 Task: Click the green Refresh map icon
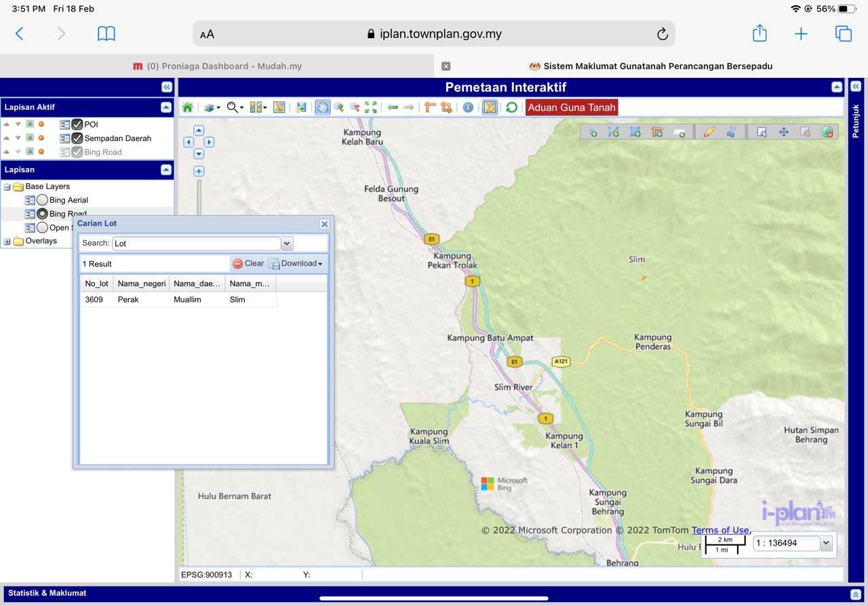coord(511,108)
